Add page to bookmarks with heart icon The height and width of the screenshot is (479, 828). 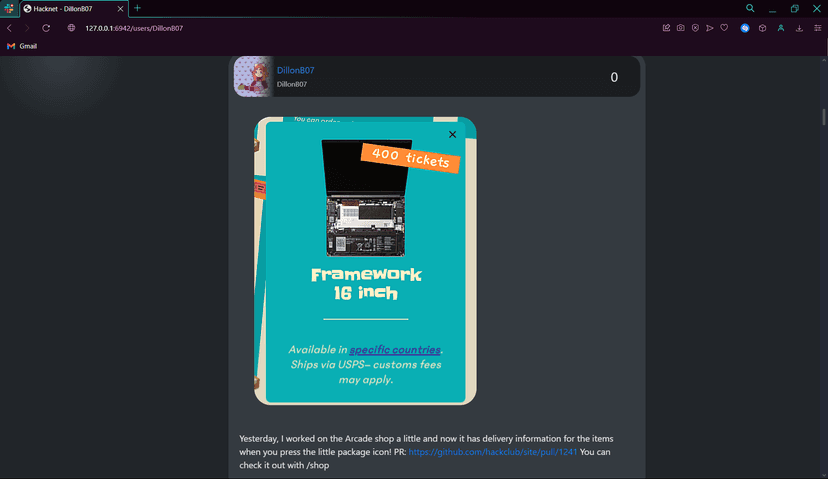724,28
